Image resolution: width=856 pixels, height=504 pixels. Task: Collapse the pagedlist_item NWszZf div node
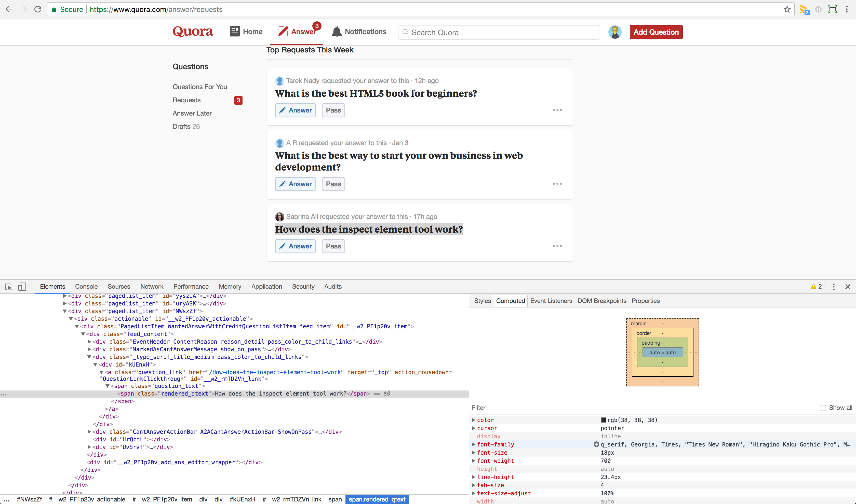coord(64,311)
